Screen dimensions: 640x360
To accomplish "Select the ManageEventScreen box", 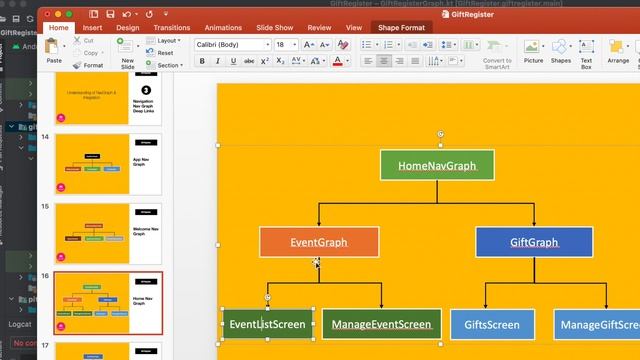I will 382,324.
